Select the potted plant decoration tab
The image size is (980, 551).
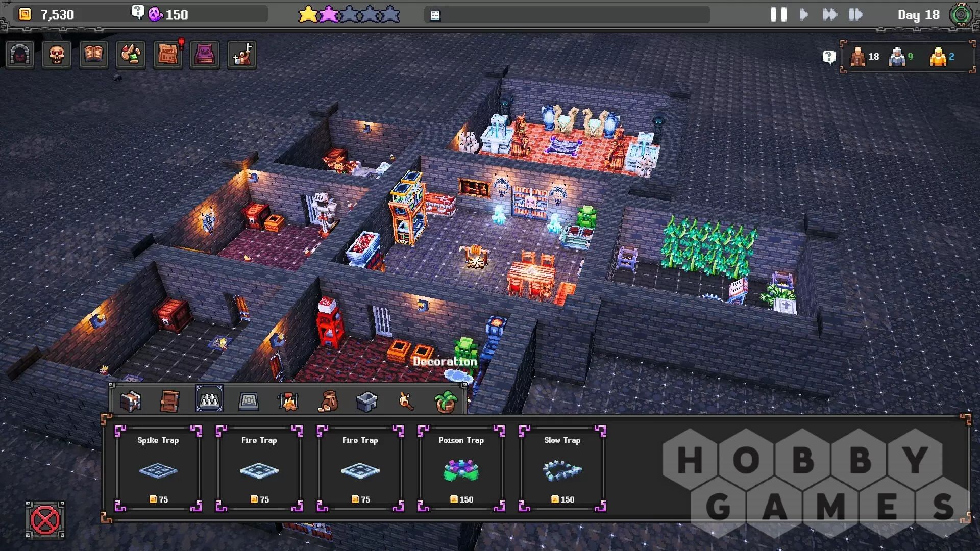(x=446, y=401)
